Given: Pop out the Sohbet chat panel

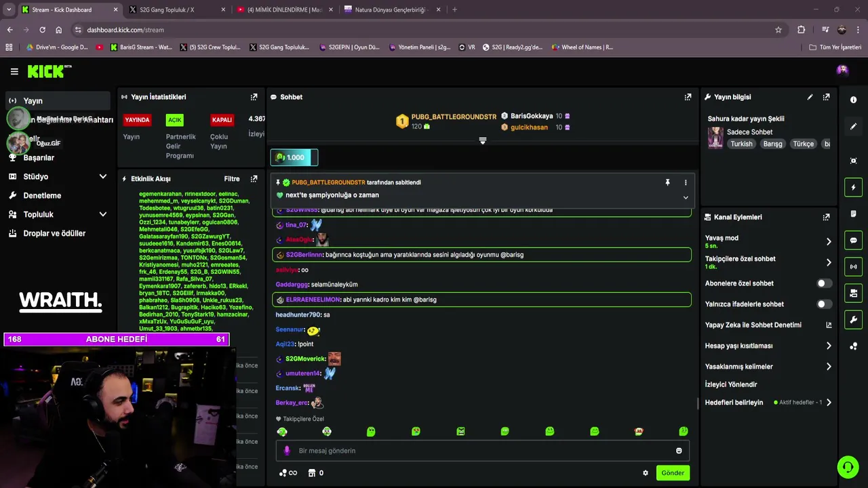Looking at the screenshot, I should pyautogui.click(x=688, y=97).
